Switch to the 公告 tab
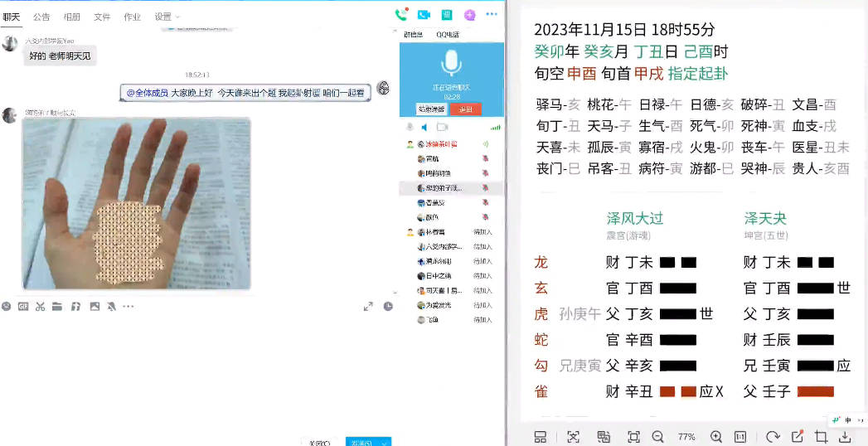 [x=41, y=17]
